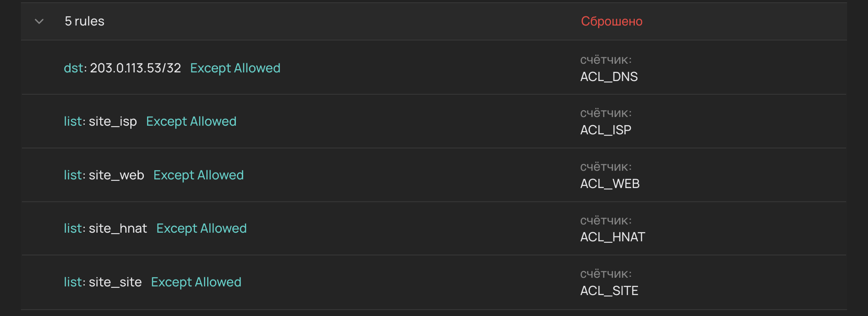This screenshot has width=868, height=316.
Task: Select dst: 203.0.113.53/32 rule
Action: pos(123,68)
